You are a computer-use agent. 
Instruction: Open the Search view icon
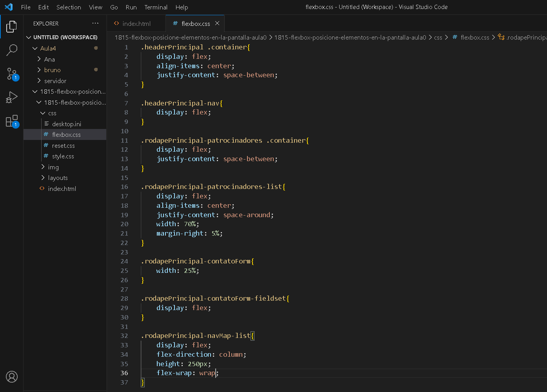pyautogui.click(x=12, y=50)
